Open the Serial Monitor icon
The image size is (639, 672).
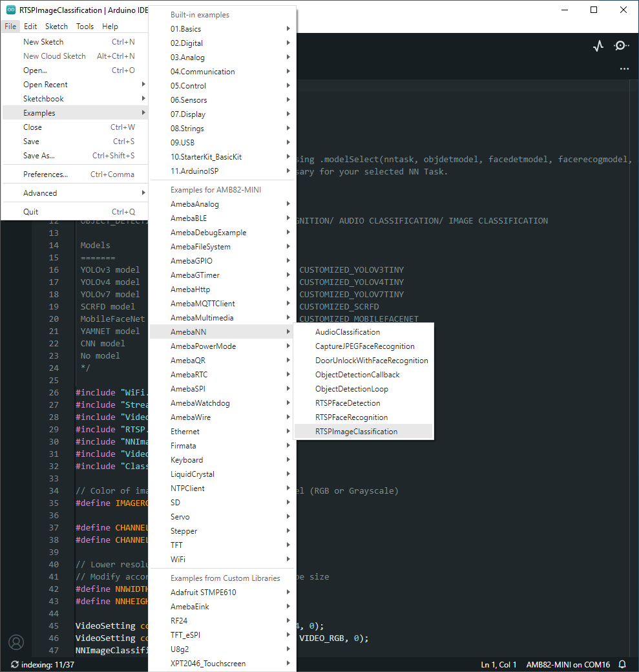tap(621, 46)
